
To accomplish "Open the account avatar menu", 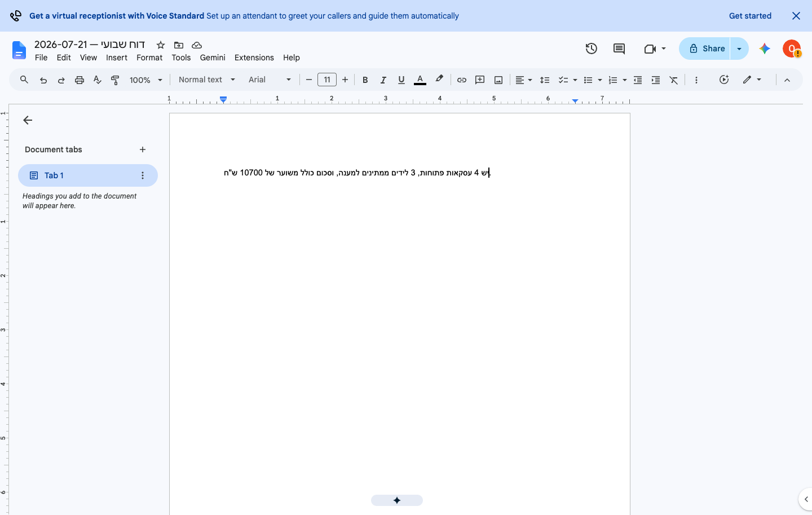I will point(792,49).
